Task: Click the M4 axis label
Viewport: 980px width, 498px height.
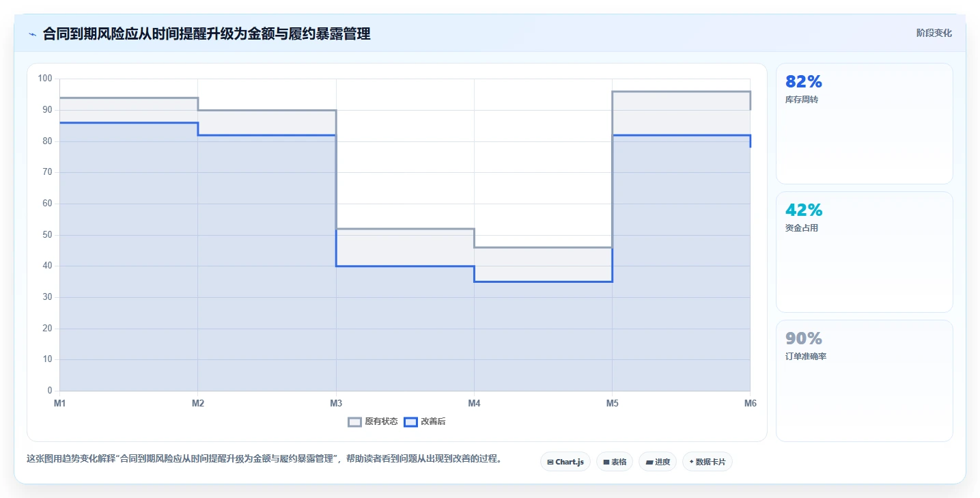Action: [x=474, y=404]
